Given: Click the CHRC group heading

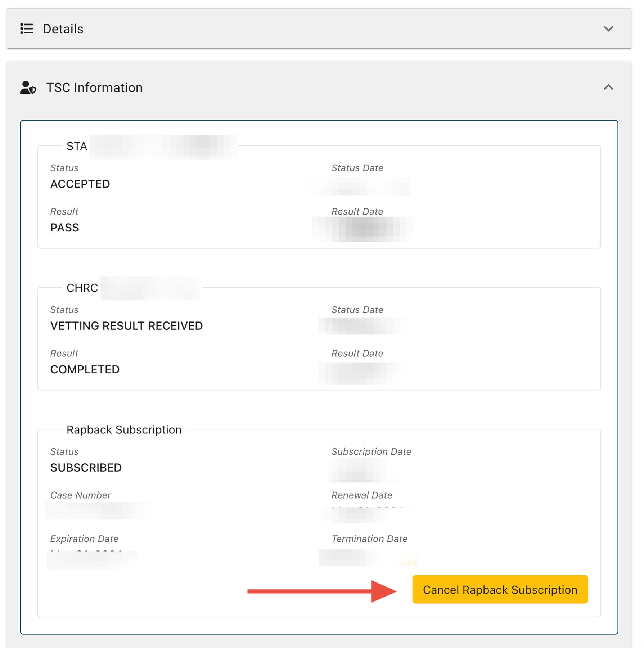Looking at the screenshot, I should 82,288.
